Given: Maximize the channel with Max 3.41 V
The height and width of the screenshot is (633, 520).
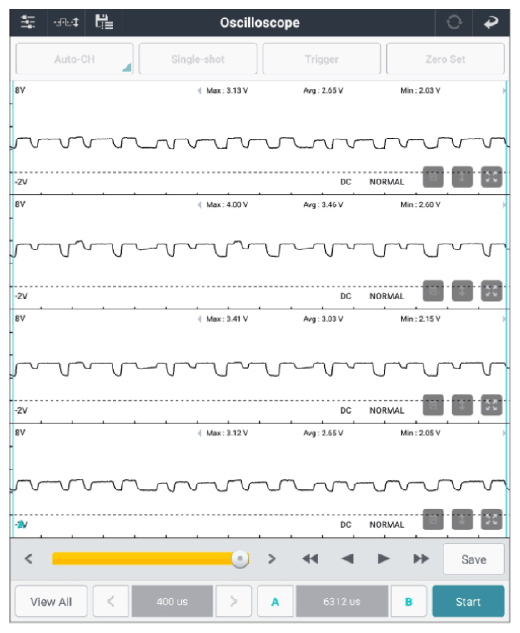Looking at the screenshot, I should (491, 405).
